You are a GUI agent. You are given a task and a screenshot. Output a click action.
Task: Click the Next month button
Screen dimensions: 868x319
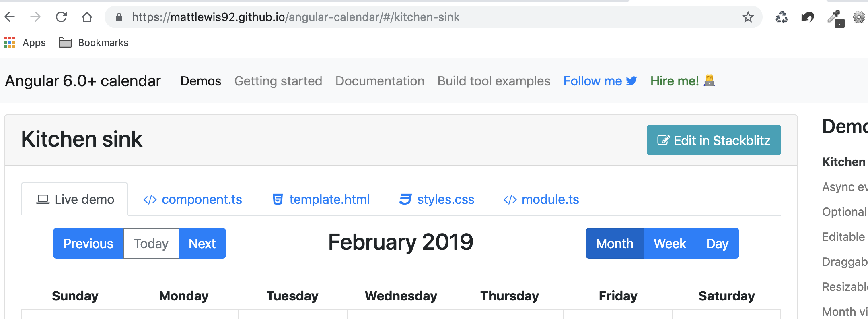pyautogui.click(x=202, y=243)
